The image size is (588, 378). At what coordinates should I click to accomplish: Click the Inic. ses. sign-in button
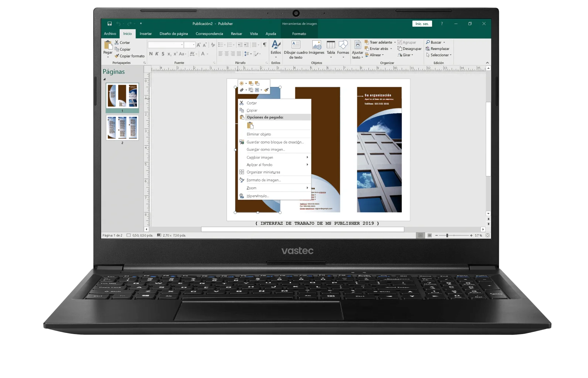422,24
